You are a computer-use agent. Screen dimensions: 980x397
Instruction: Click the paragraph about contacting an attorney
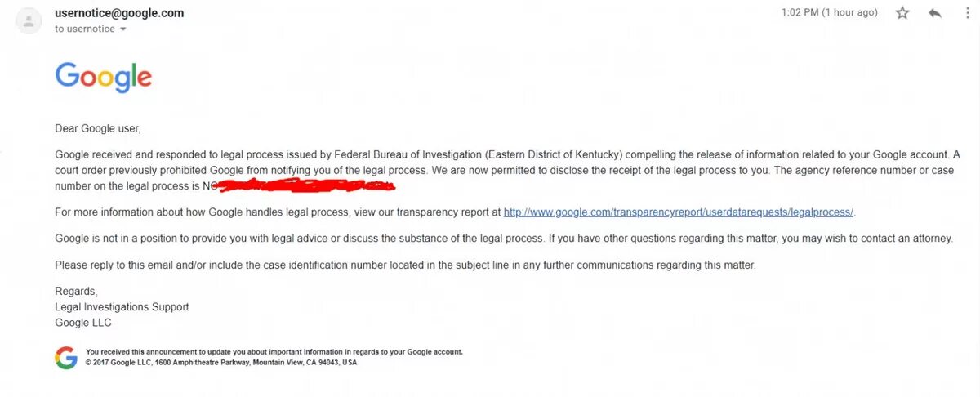504,239
